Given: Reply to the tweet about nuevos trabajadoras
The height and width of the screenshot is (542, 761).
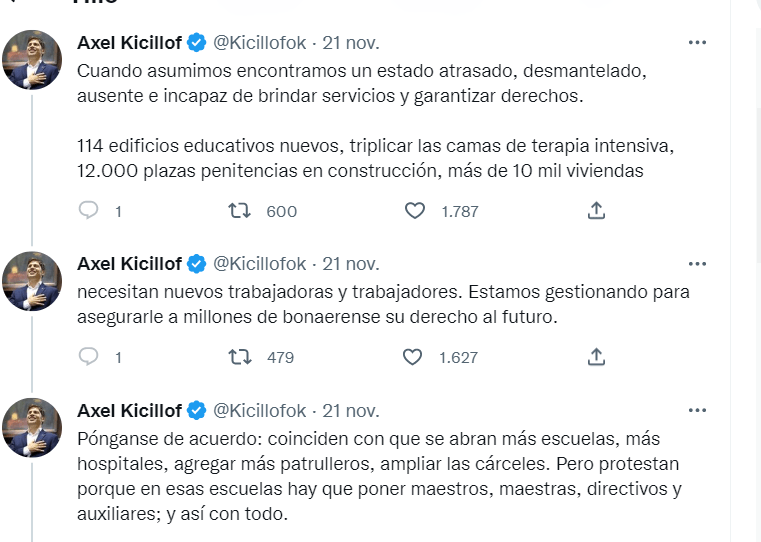Looking at the screenshot, I should click(x=89, y=357).
